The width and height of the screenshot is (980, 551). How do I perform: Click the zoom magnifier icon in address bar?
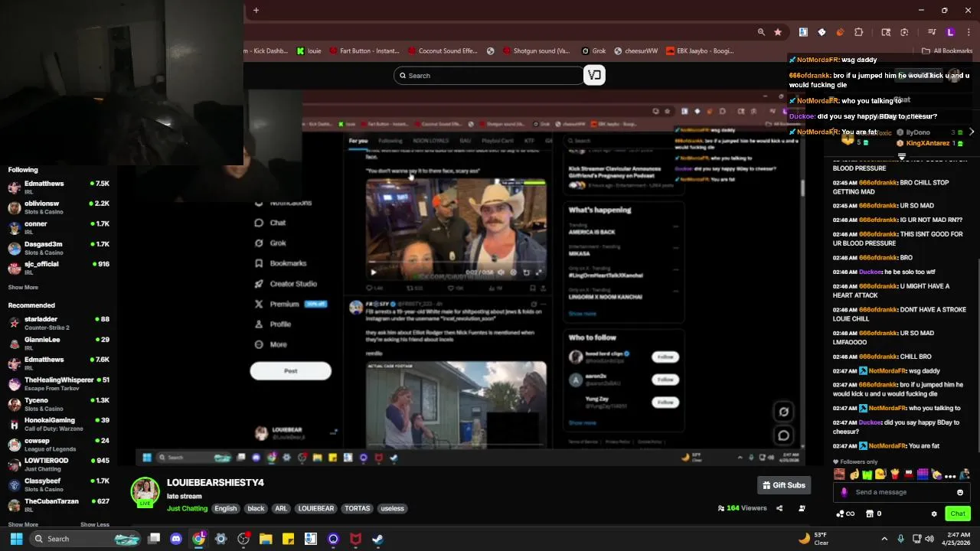tap(761, 32)
